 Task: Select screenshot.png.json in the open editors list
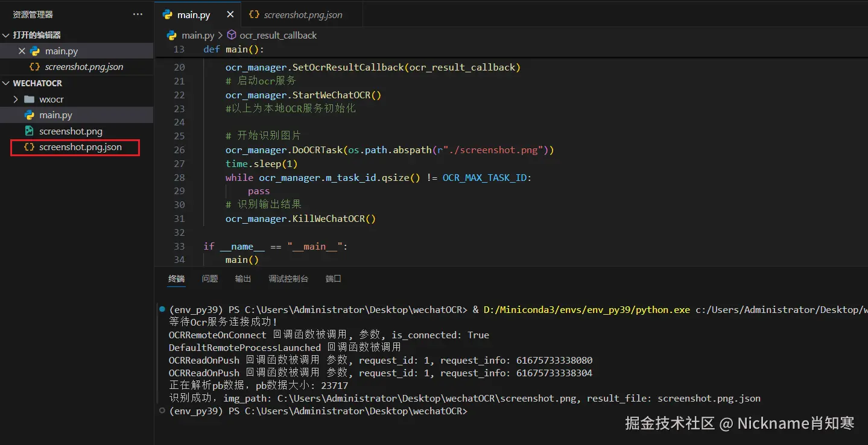pos(84,67)
